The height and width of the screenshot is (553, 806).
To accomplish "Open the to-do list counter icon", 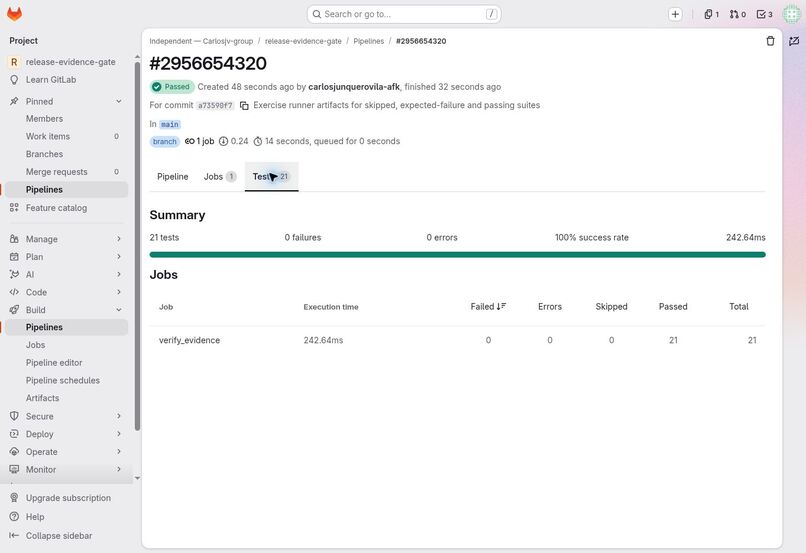I will click(764, 14).
